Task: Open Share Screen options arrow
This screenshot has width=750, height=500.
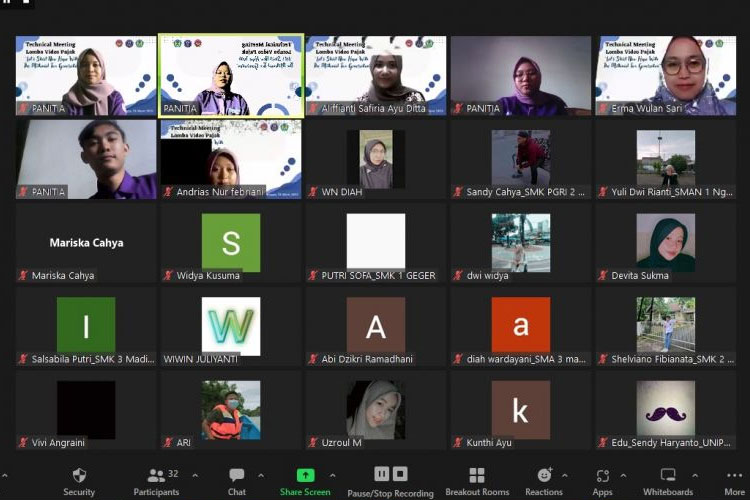Action: tap(333, 476)
